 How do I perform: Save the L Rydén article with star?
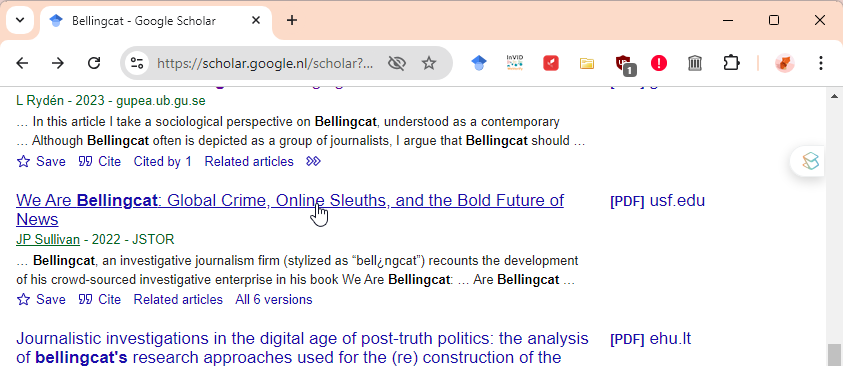41,161
